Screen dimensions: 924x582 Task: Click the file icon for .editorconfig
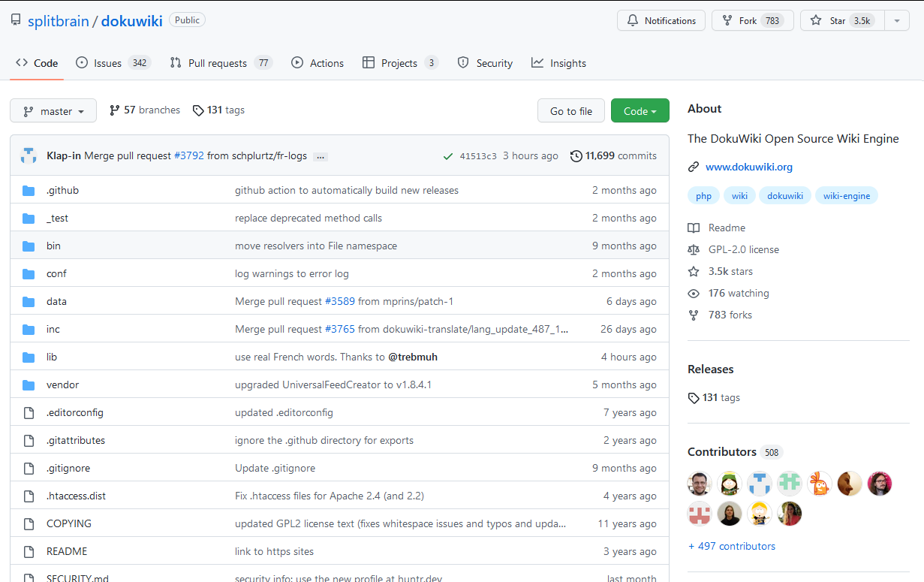(29, 413)
